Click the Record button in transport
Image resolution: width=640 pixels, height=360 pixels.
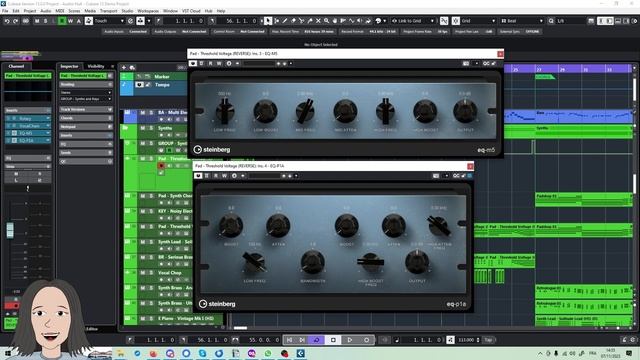[367, 340]
